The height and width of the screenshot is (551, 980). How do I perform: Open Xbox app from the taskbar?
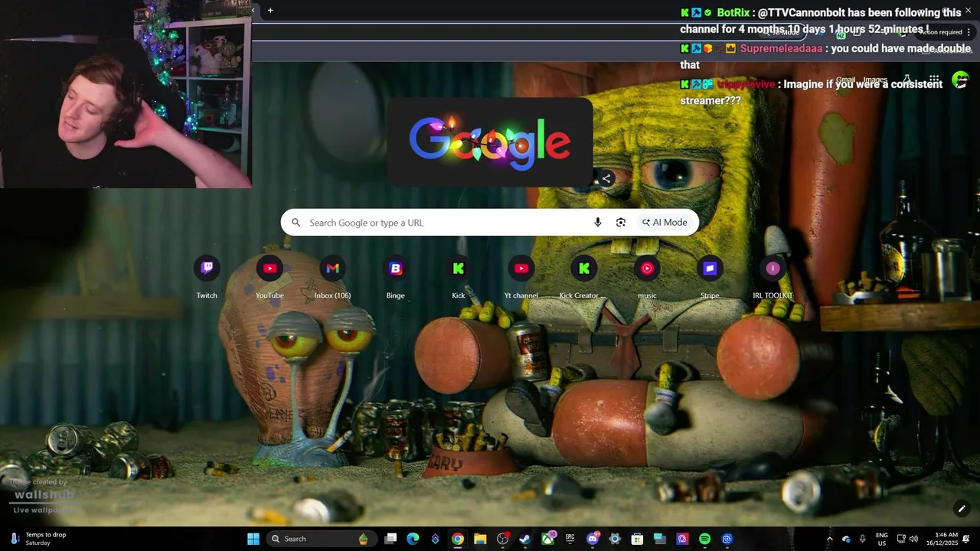pos(547,539)
